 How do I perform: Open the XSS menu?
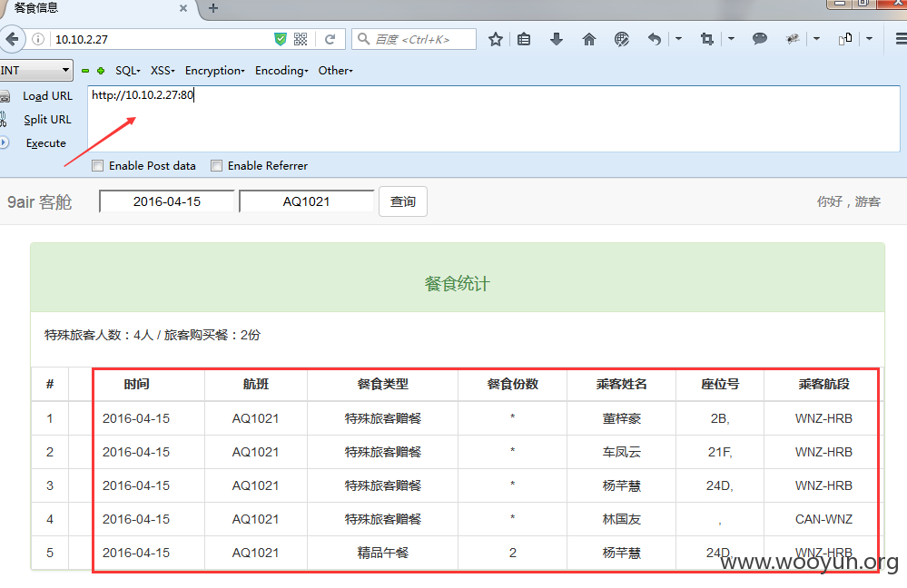coord(163,71)
